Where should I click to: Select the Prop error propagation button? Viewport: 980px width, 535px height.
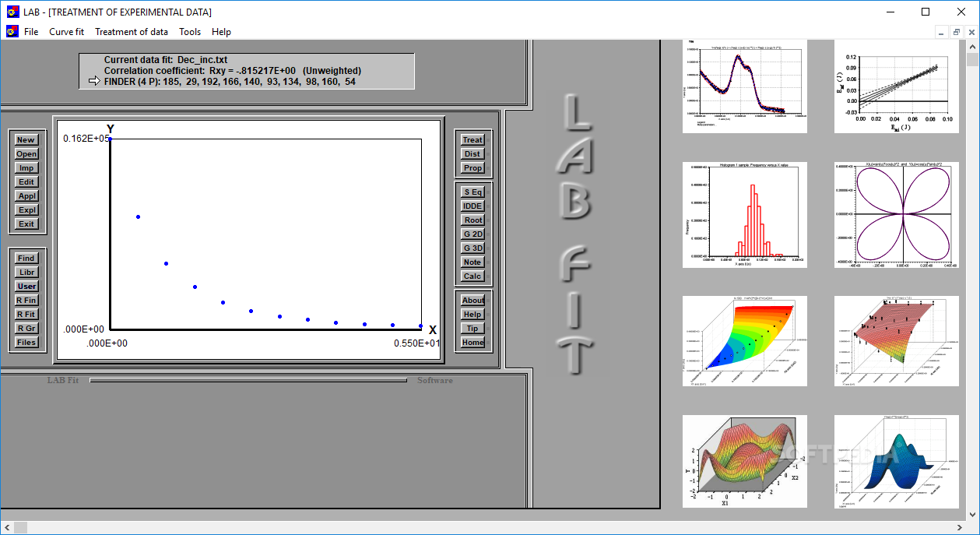click(x=472, y=168)
